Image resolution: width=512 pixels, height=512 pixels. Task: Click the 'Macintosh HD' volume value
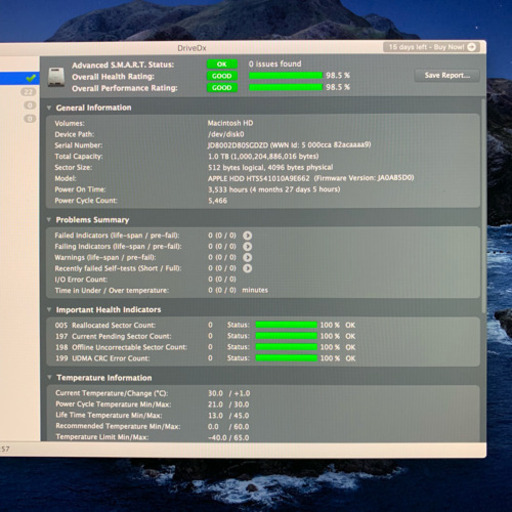tap(230, 123)
